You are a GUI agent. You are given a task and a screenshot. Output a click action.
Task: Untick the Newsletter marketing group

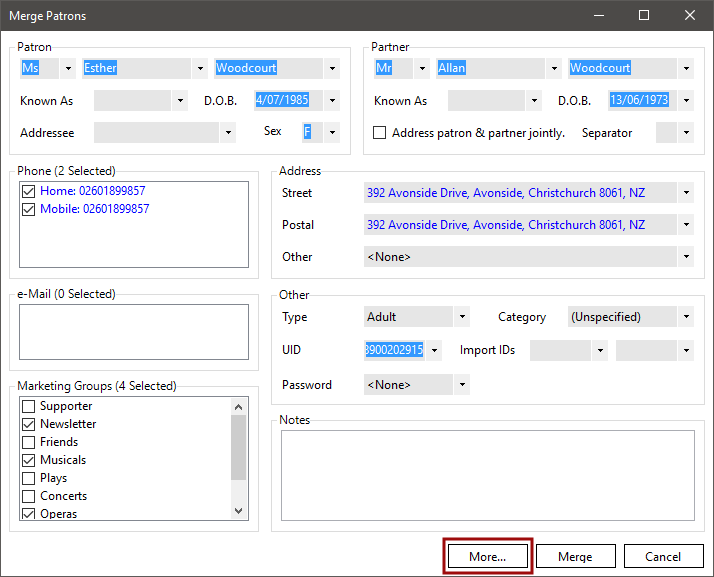tap(29, 424)
